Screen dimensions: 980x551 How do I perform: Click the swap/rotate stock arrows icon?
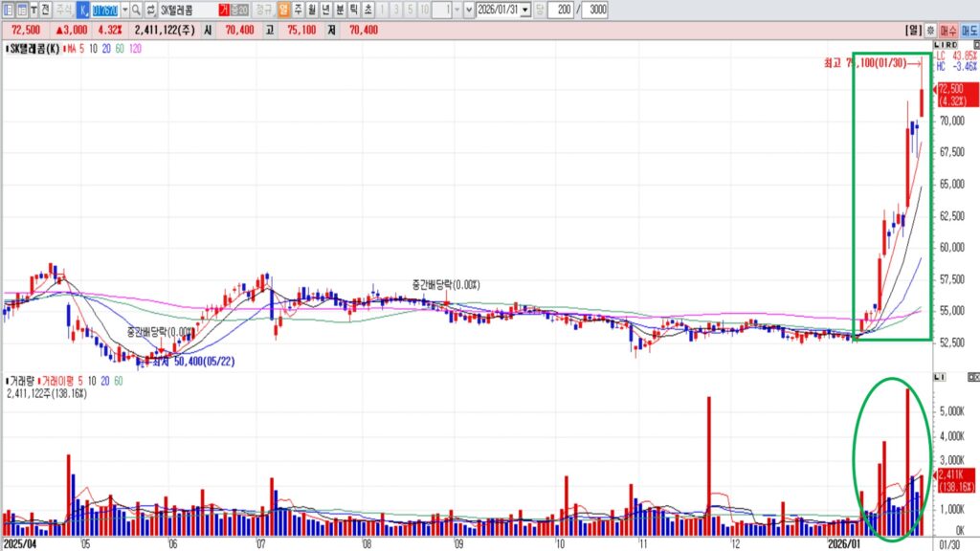pos(150,10)
